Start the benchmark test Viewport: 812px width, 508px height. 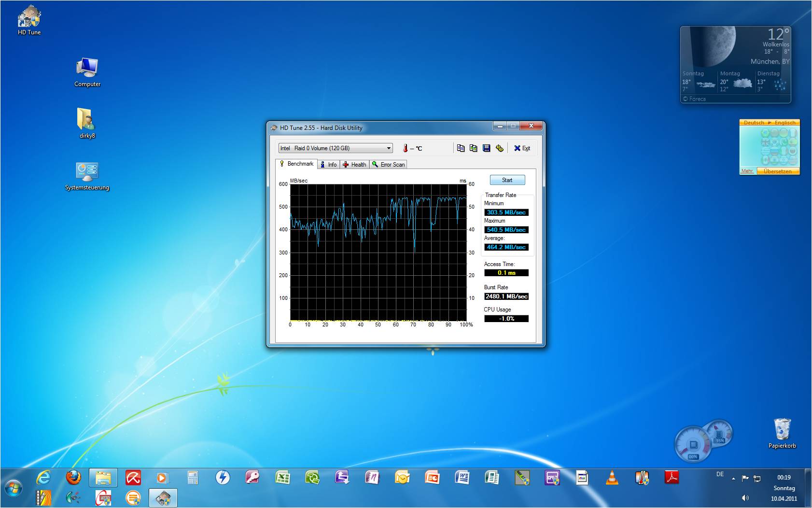[507, 180]
